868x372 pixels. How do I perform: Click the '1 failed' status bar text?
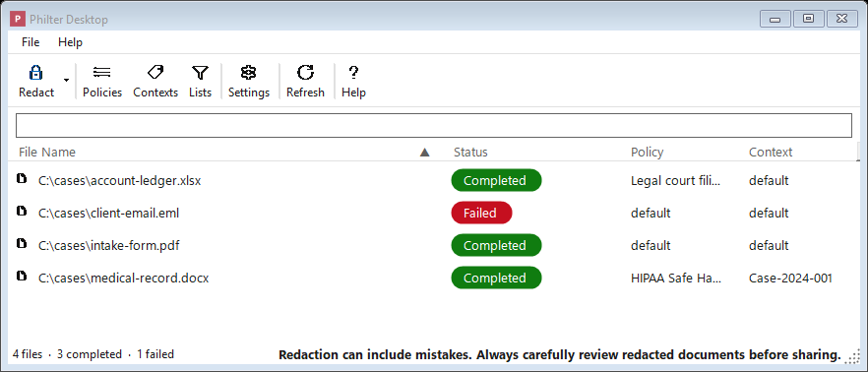(x=155, y=354)
